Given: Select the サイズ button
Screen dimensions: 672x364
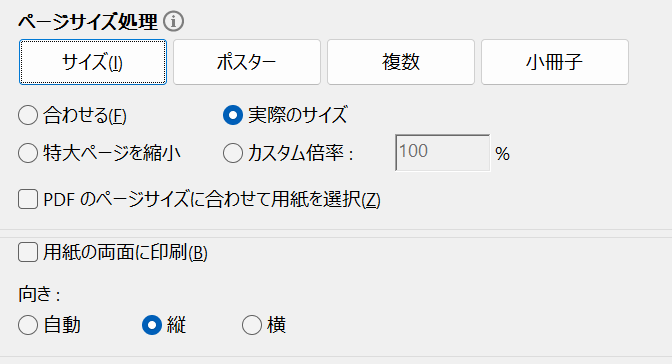Looking at the screenshot, I should pyautogui.click(x=93, y=62).
